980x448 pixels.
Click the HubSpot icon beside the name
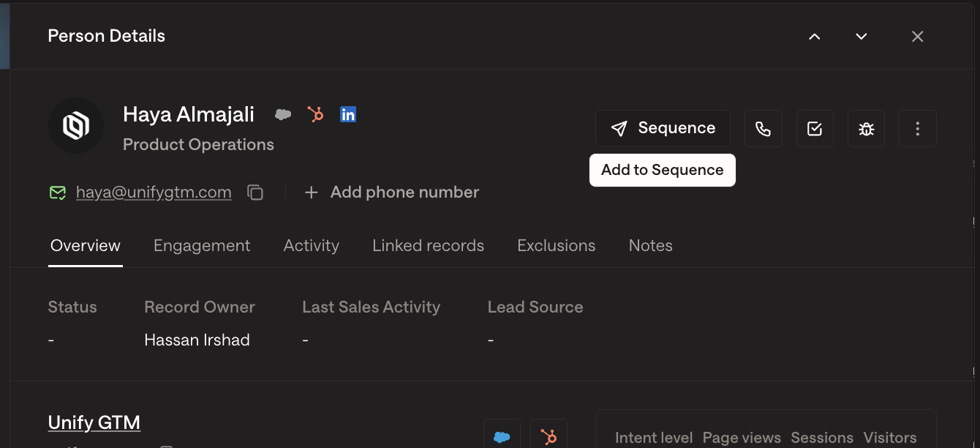coord(315,115)
